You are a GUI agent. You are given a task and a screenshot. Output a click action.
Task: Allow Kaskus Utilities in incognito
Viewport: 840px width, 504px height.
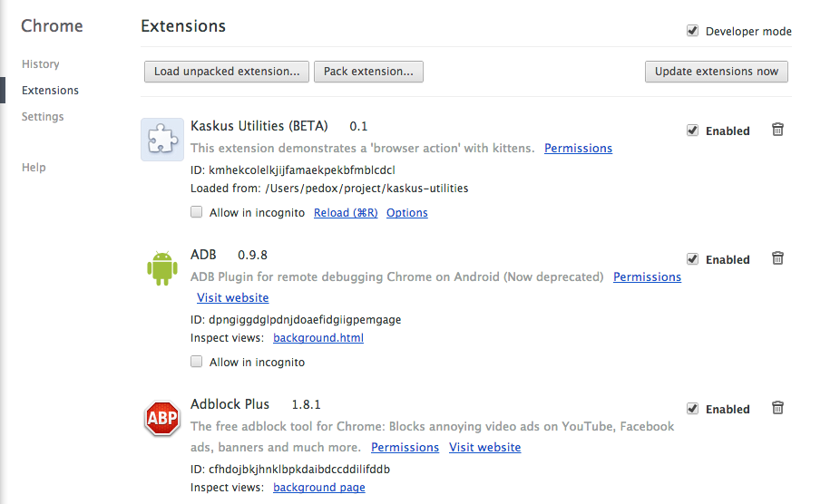[x=197, y=212]
